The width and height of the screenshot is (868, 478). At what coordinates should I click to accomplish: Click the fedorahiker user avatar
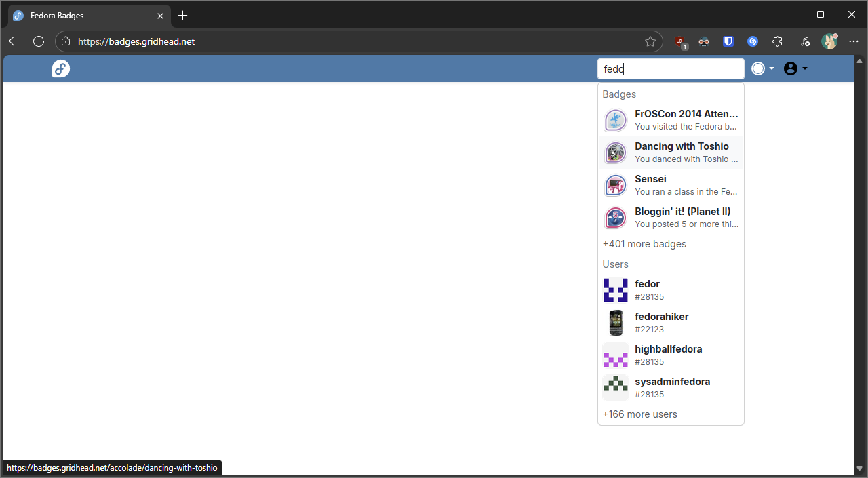615,323
